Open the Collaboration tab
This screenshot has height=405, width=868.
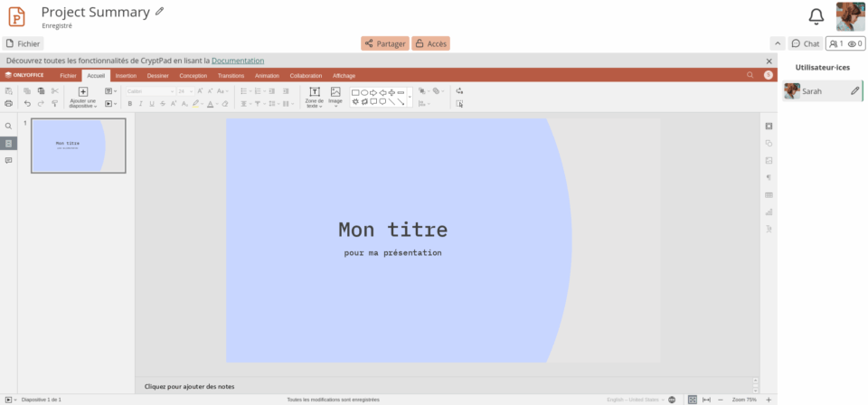tap(306, 76)
